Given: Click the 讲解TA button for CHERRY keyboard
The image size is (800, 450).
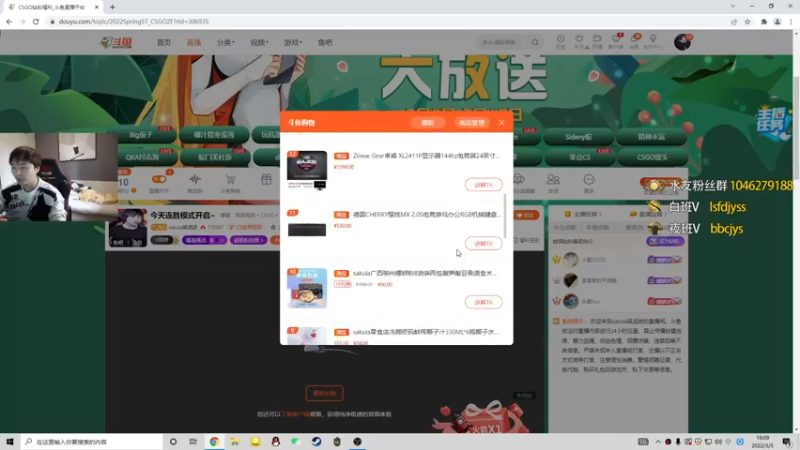Looking at the screenshot, I should tap(483, 243).
